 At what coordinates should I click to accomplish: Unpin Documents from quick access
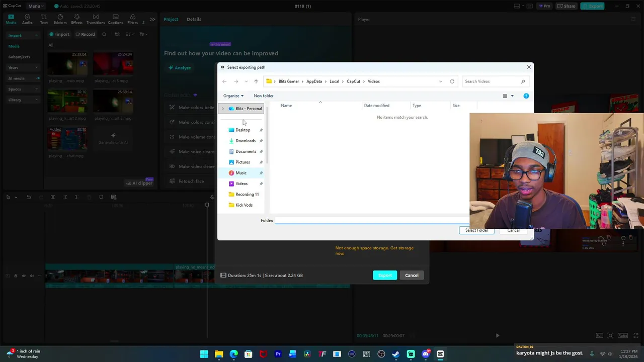click(x=261, y=151)
